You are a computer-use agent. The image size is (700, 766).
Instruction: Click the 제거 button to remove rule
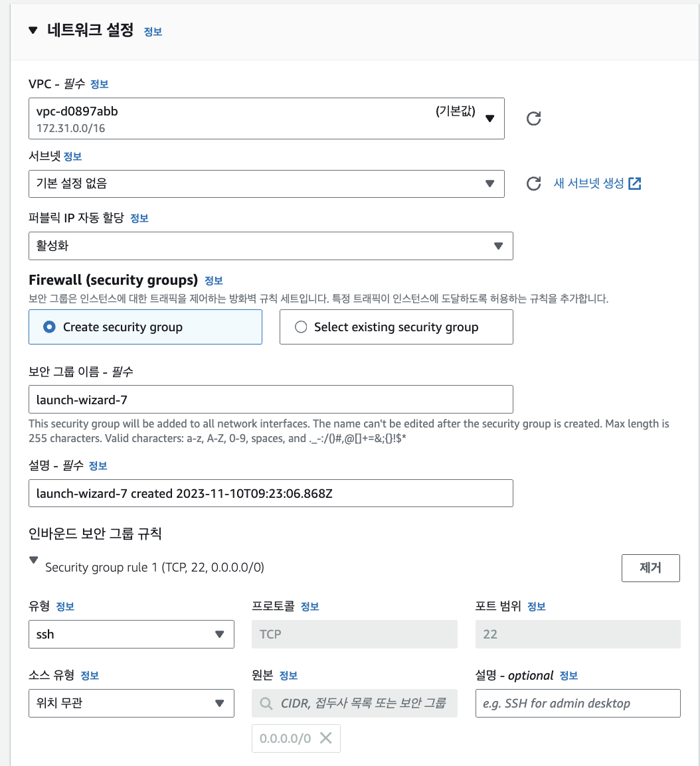pos(650,568)
